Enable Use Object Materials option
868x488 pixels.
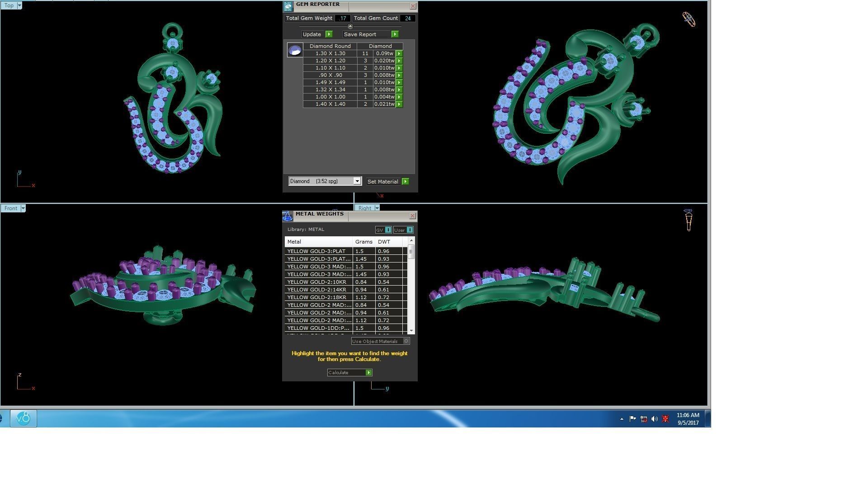pyautogui.click(x=406, y=341)
